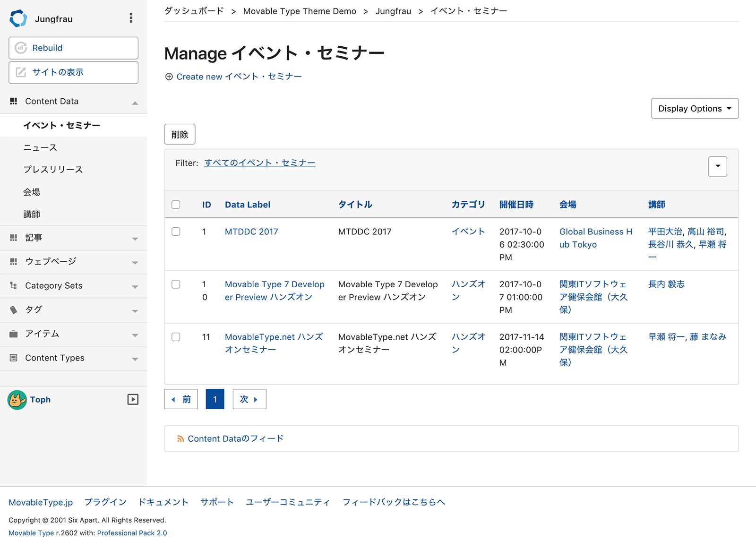Open the Professional Pack 2.0 link
This screenshot has height=558, width=756.
pyautogui.click(x=132, y=533)
